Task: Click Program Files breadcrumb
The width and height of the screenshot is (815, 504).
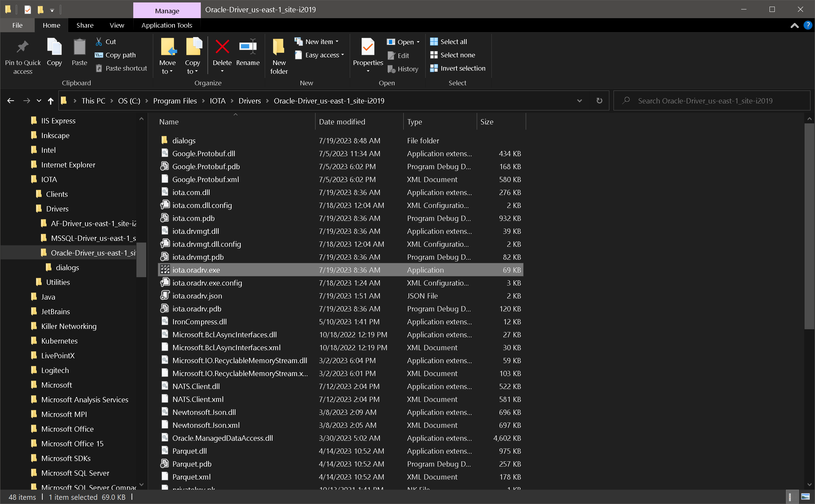Action: click(175, 101)
